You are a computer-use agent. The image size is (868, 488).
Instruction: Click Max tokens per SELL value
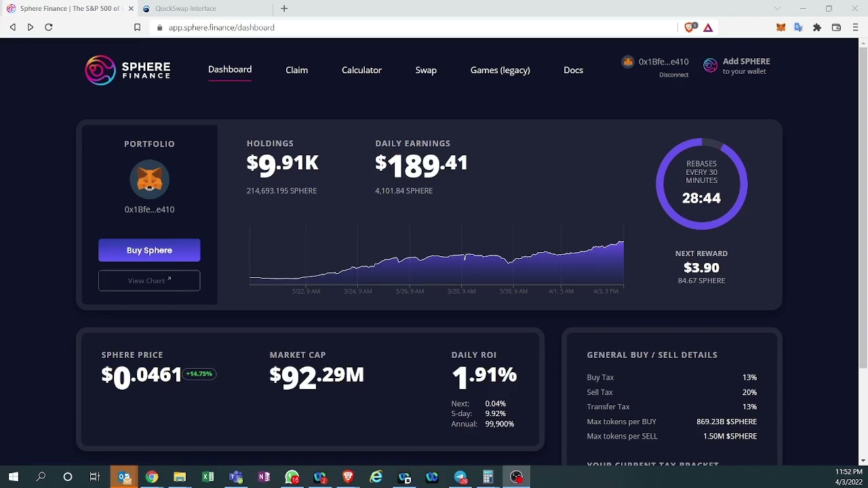coord(730,436)
